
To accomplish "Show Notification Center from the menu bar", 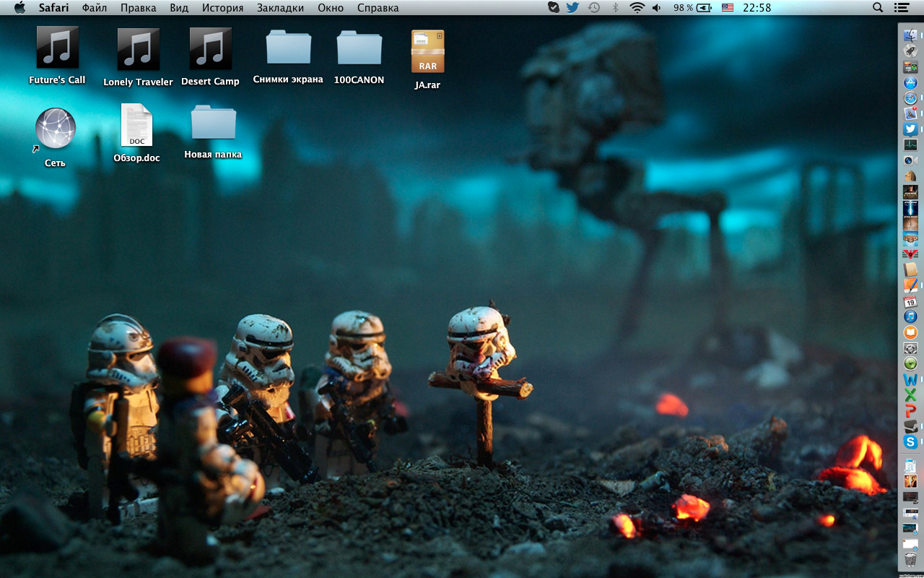I will tap(901, 8).
